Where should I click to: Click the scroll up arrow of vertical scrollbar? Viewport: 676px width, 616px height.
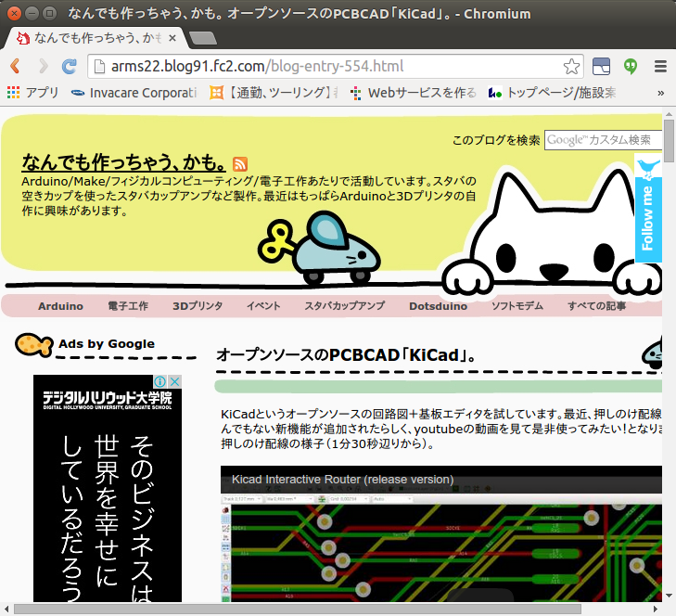[669, 114]
